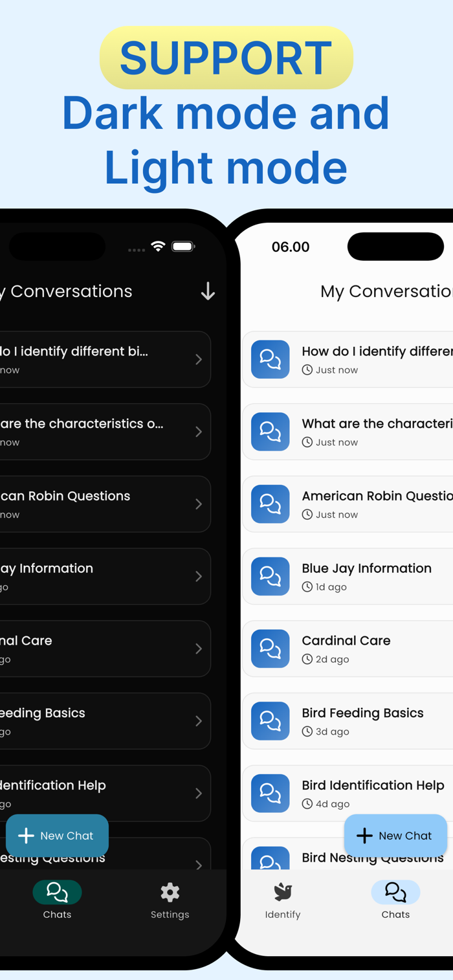The height and width of the screenshot is (980, 453).
Task: Open dark row 'dentification Help'
Action: 105,794
